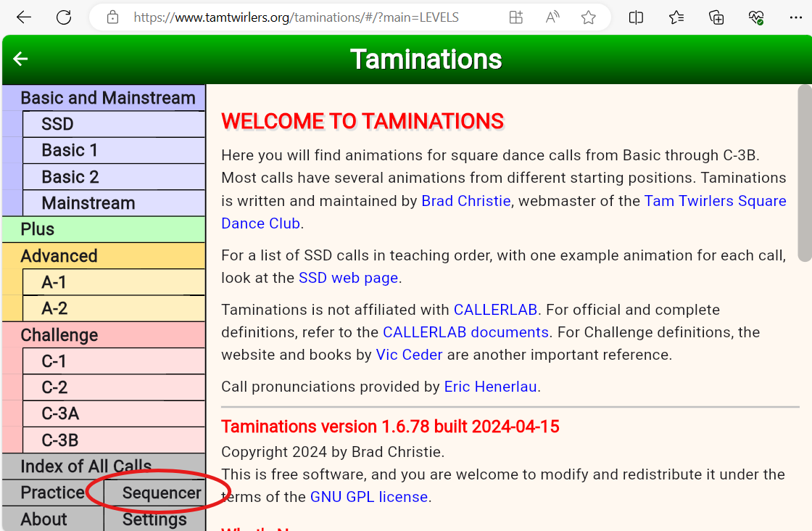Select the Advanced level

[x=104, y=255]
